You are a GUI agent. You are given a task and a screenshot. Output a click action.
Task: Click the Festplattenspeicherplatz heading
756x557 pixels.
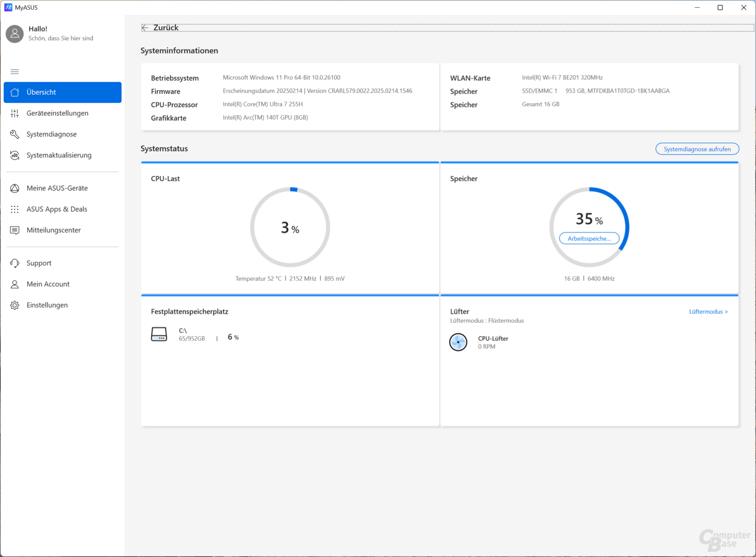tap(189, 312)
